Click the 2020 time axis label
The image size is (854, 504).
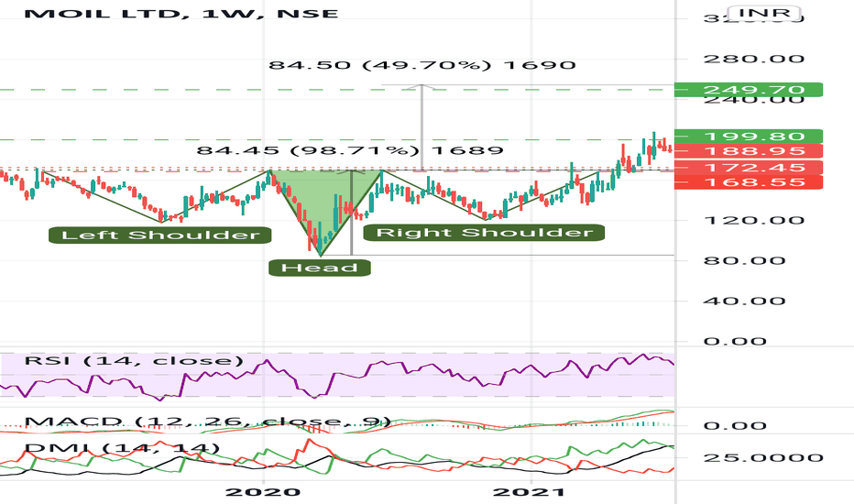pyautogui.click(x=262, y=493)
